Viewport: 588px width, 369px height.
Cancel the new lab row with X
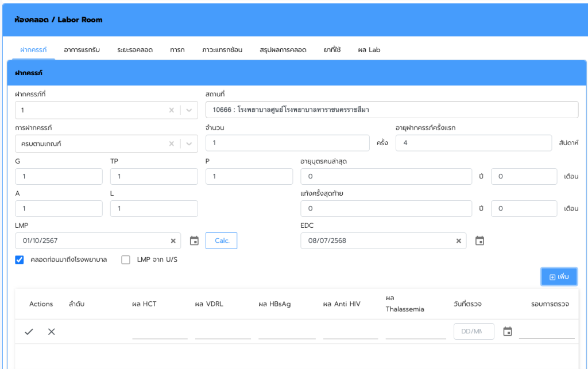click(x=52, y=332)
